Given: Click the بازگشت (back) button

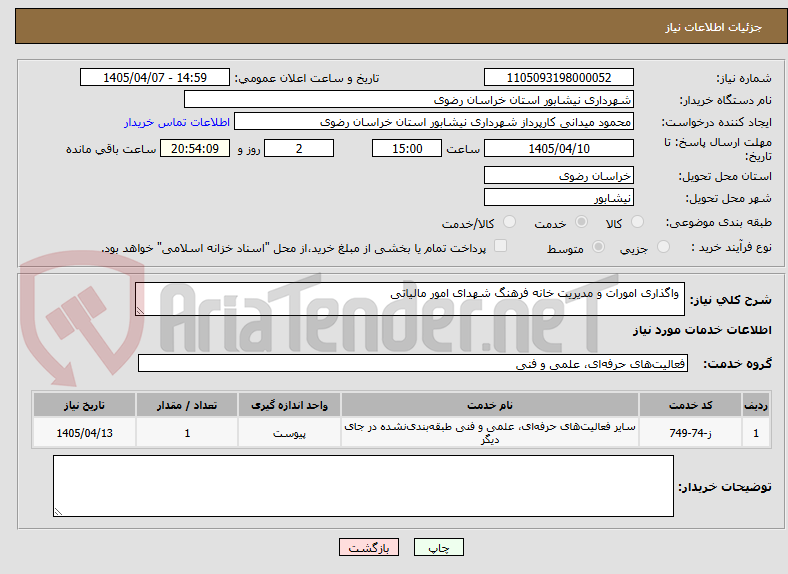Looking at the screenshot, I should tap(369, 547).
